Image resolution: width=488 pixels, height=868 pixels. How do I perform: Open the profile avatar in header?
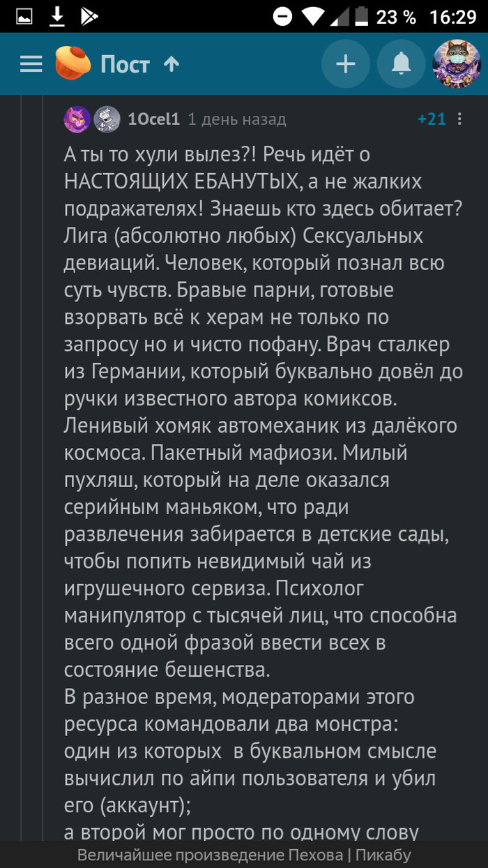[456, 64]
